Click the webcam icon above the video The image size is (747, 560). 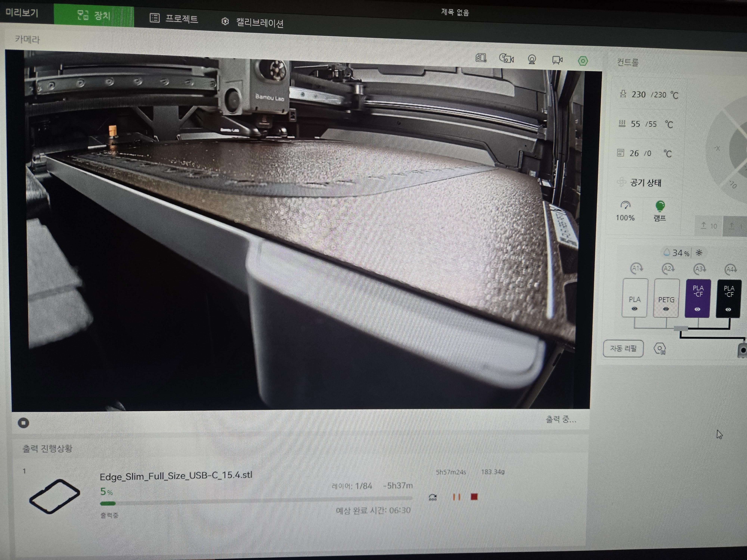532,60
